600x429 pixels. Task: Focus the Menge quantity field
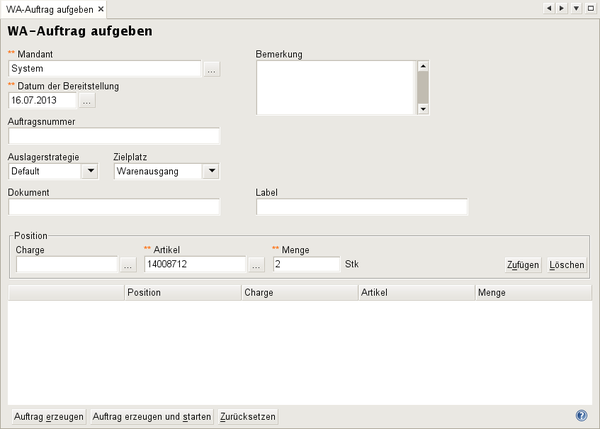pos(307,264)
